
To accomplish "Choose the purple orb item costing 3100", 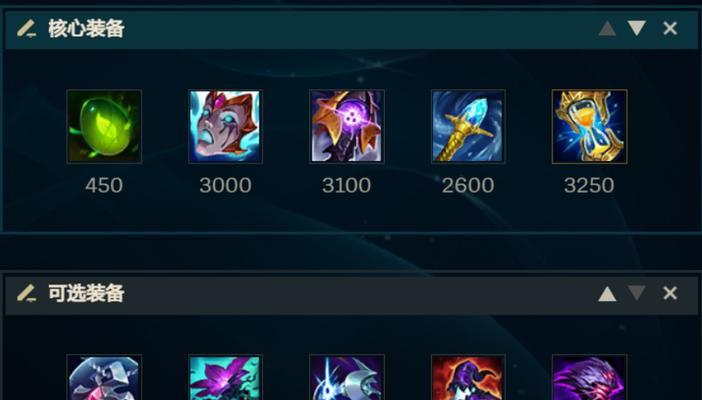I will click(347, 126).
